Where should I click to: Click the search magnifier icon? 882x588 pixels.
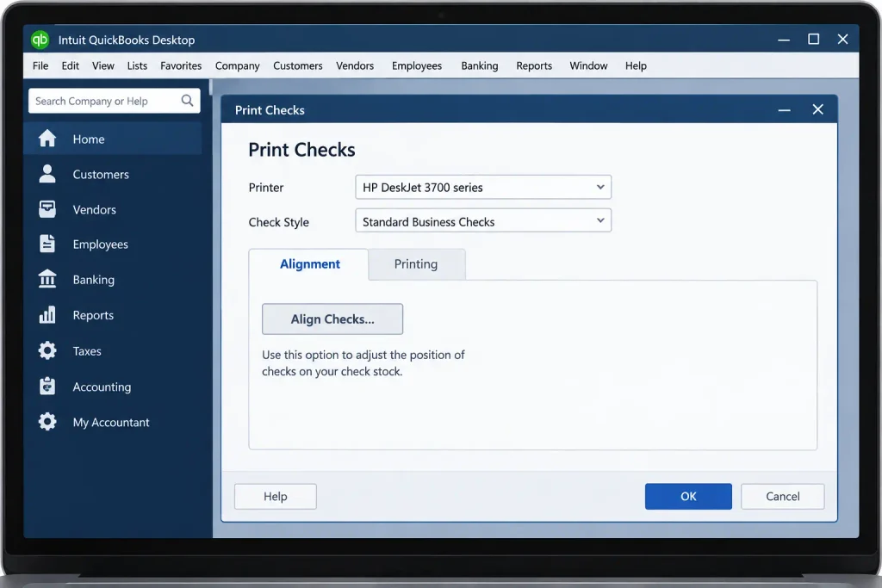tap(187, 101)
